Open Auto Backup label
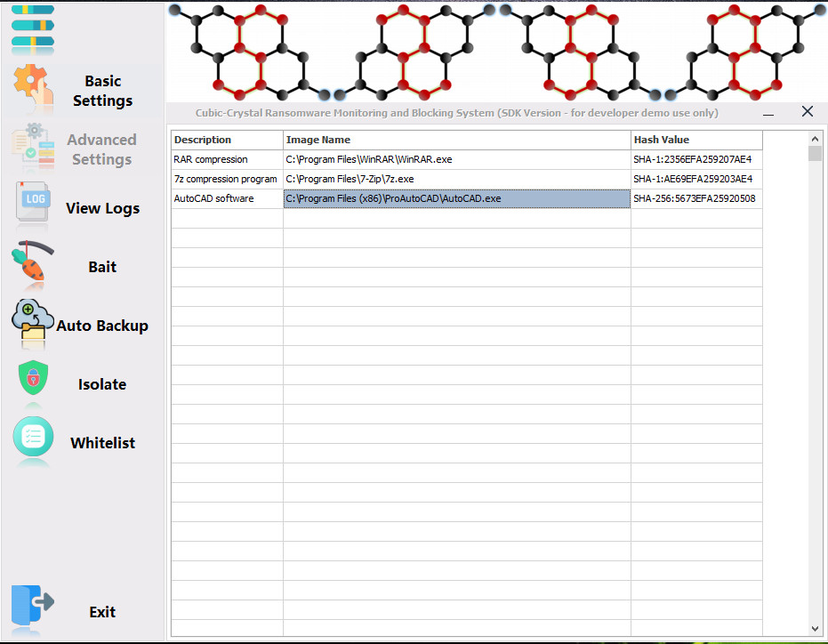The image size is (828, 644). click(102, 326)
